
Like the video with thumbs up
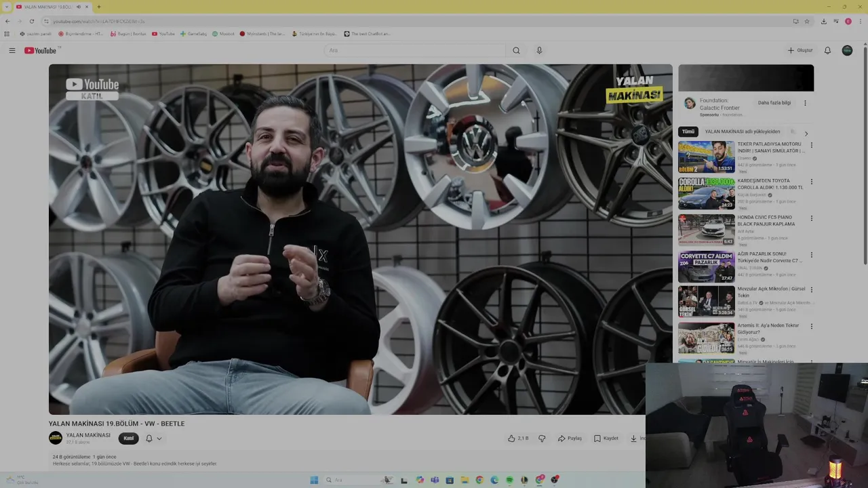tap(517, 439)
